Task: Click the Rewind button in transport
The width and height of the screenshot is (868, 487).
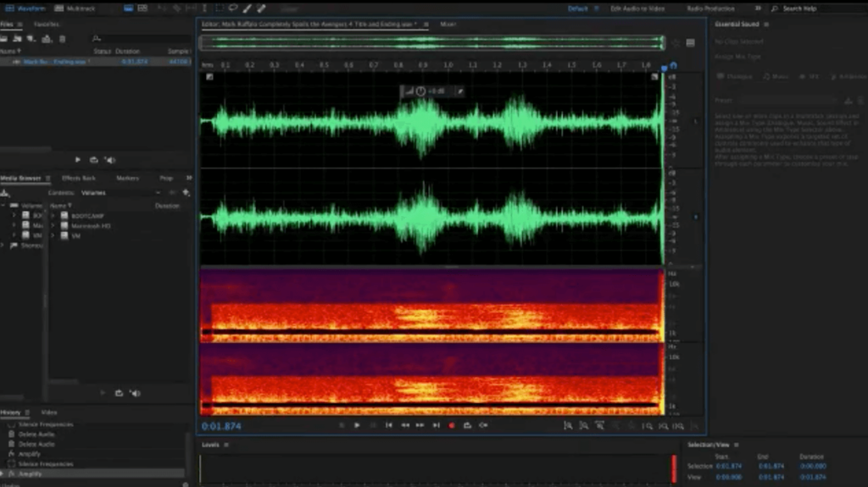Action: 404,425
